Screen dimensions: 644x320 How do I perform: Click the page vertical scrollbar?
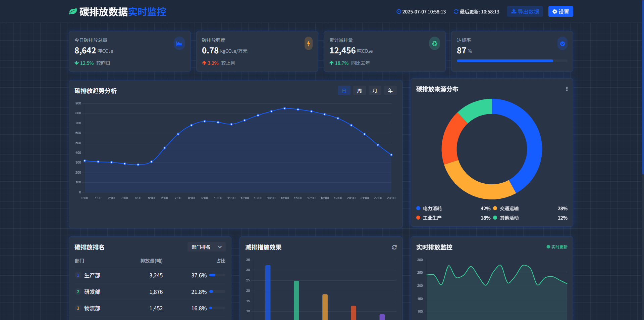coord(642,87)
